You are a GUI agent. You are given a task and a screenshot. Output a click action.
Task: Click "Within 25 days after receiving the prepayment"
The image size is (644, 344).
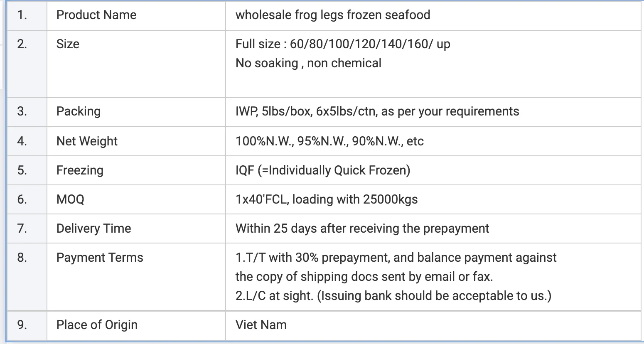click(362, 229)
